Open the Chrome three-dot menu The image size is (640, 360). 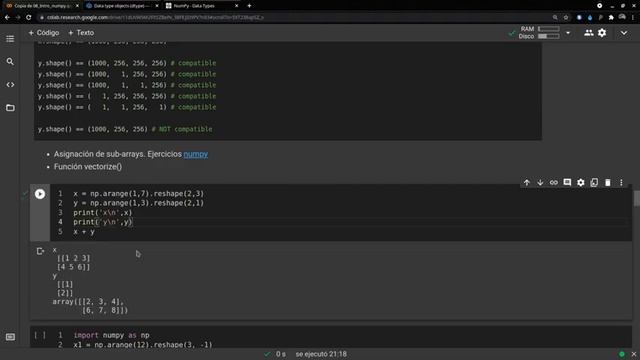coord(633,18)
